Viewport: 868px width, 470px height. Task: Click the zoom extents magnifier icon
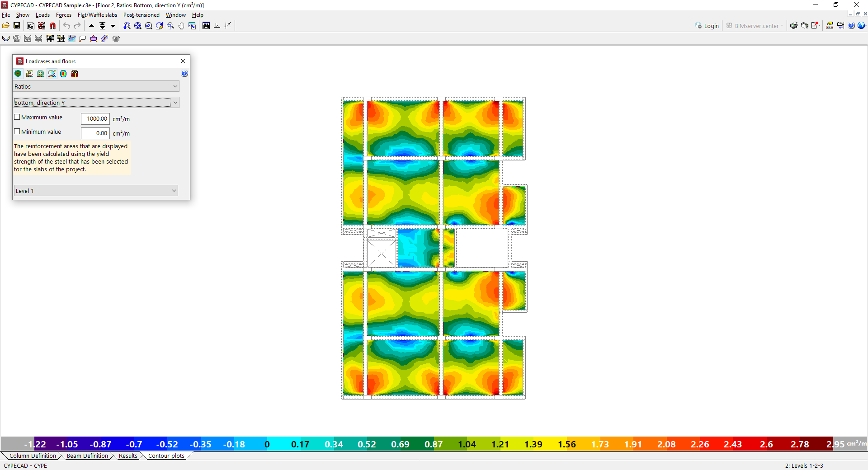138,26
